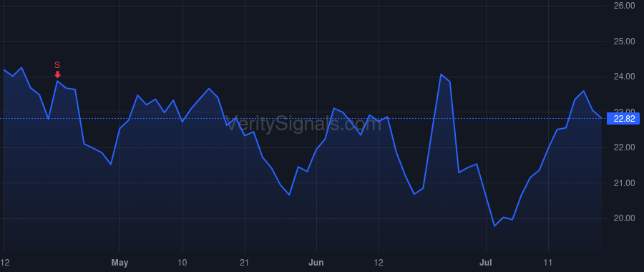
Task: Click the 21.00 price axis label
Action: pos(623,183)
